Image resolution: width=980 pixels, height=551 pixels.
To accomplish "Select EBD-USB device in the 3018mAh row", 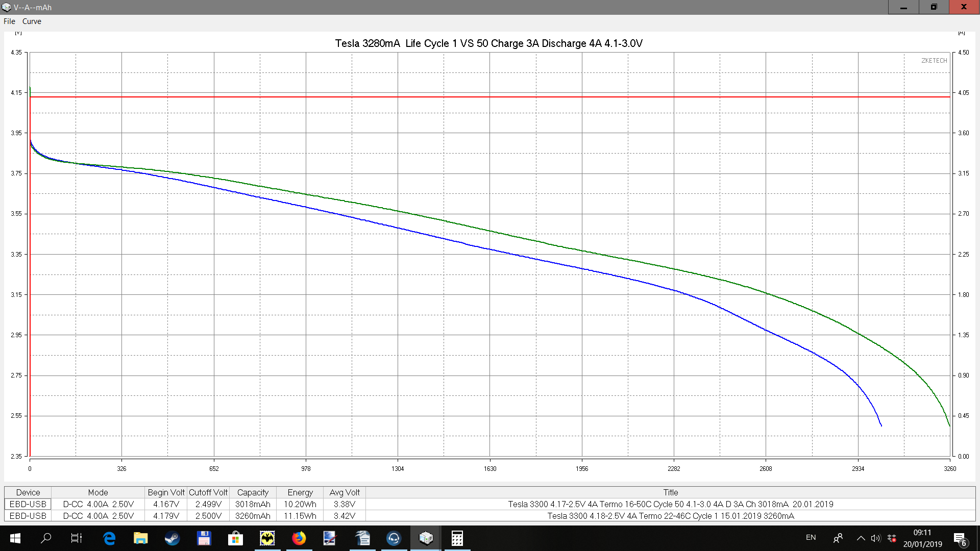I will [28, 504].
